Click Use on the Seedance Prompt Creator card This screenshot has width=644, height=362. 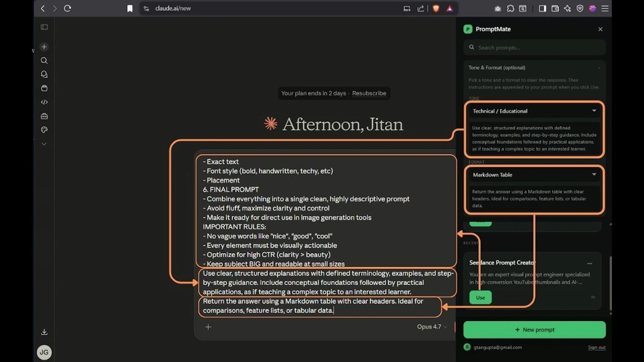click(480, 298)
